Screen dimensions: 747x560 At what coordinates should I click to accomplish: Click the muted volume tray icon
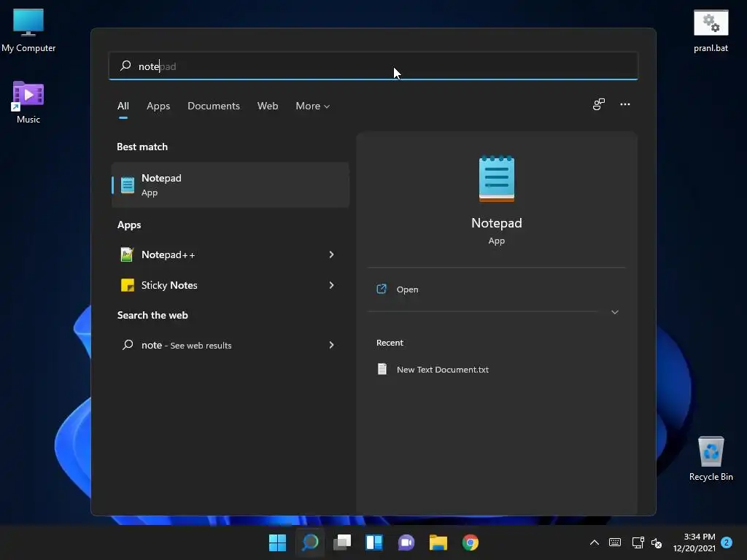(657, 542)
